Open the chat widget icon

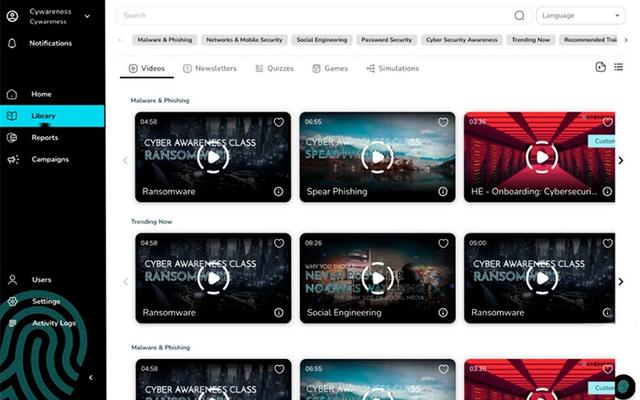(x=622, y=384)
